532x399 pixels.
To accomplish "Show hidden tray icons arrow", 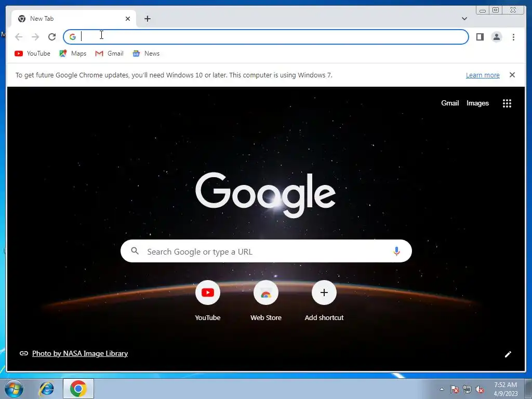I will coord(442,389).
